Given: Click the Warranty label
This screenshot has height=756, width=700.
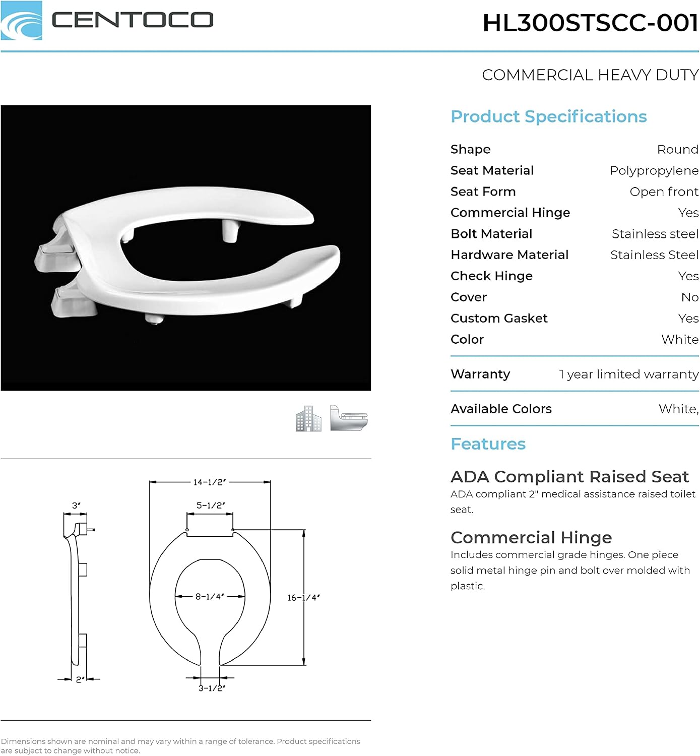Looking at the screenshot, I should coord(480,374).
